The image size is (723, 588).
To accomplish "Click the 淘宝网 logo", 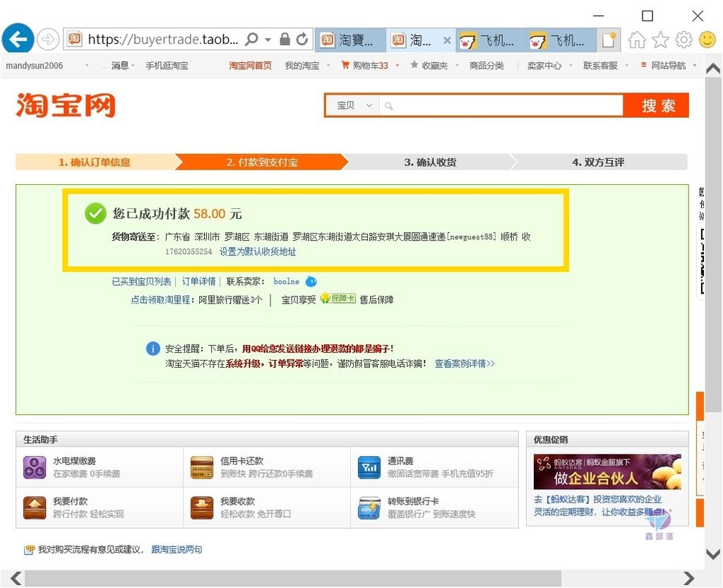I will tap(66, 105).
